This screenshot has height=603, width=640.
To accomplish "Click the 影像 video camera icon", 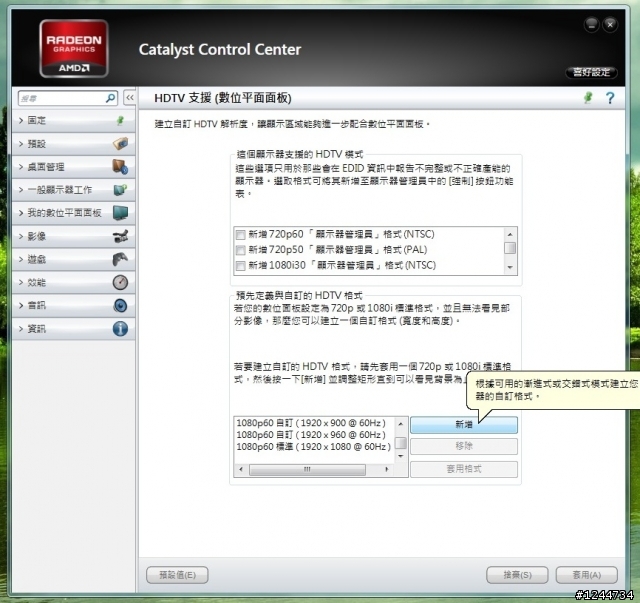I will (x=120, y=236).
